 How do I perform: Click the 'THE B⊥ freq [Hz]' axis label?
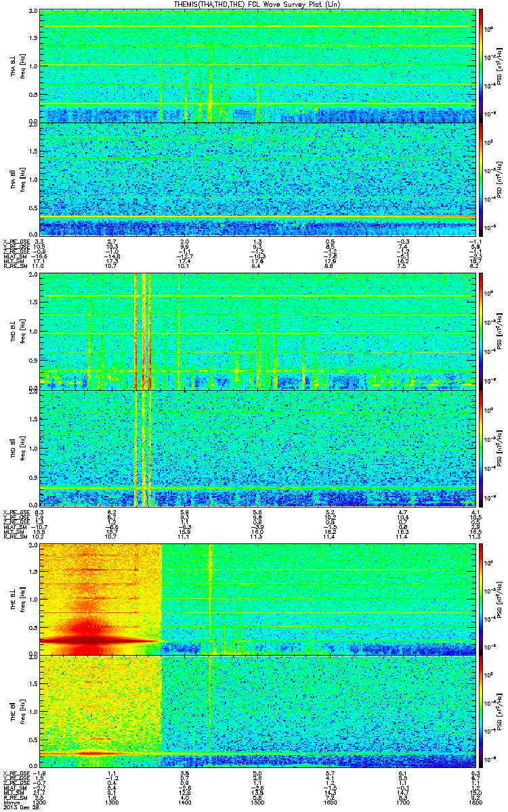point(16,600)
